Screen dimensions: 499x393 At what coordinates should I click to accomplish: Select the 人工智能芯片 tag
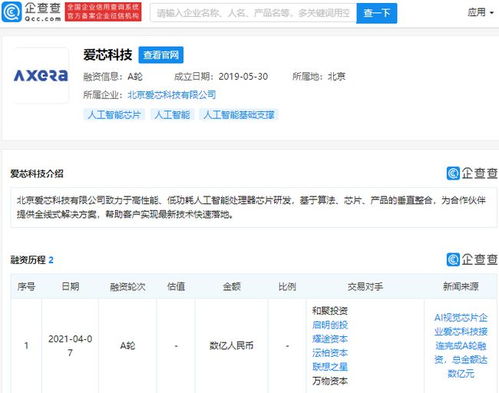point(114,115)
